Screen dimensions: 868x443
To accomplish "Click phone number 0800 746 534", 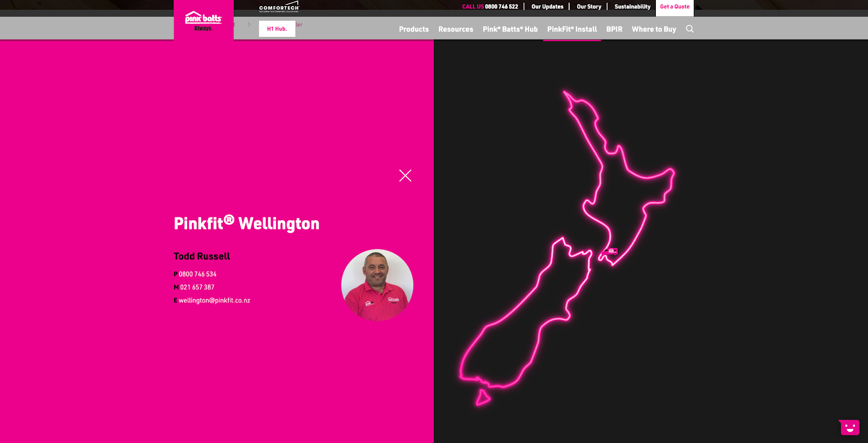I will (197, 274).
